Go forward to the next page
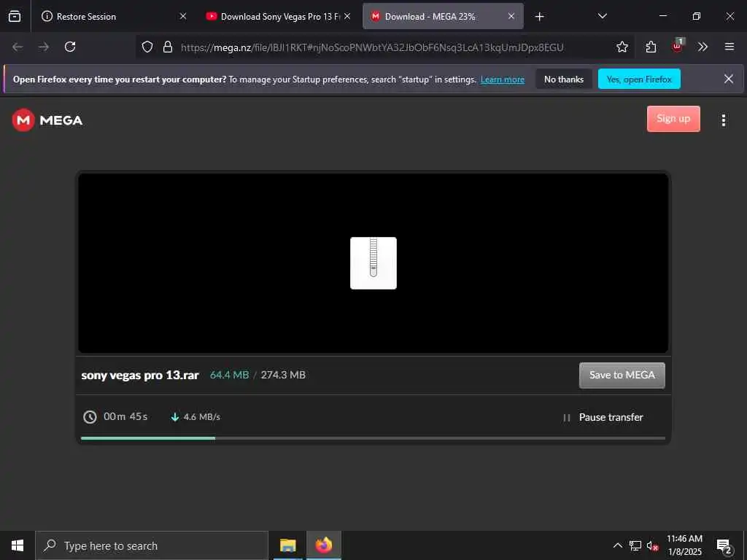 43,47
